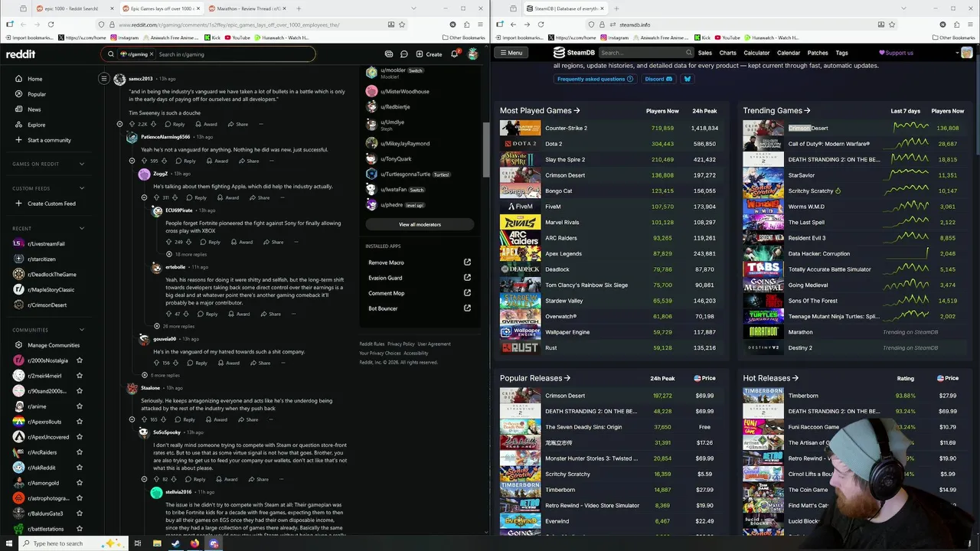Collapse Games on Reddit section
The image size is (980, 551).
(82, 164)
